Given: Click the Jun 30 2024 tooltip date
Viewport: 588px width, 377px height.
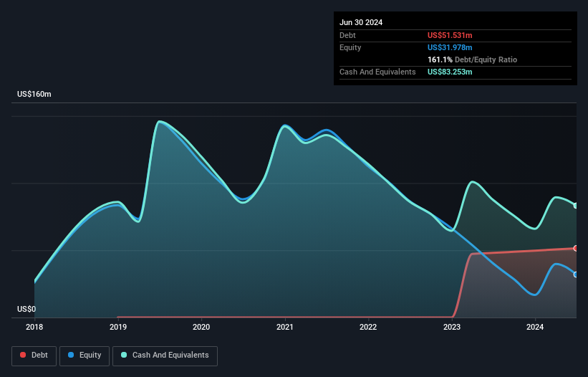Looking at the screenshot, I should 361,22.
